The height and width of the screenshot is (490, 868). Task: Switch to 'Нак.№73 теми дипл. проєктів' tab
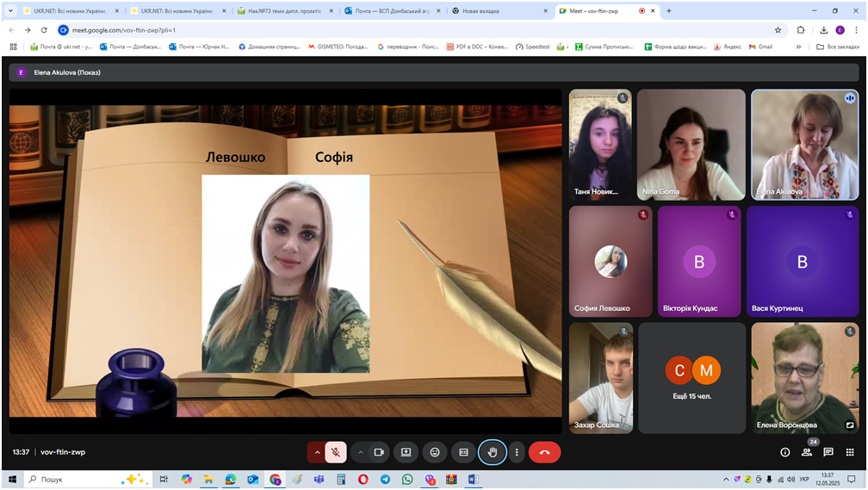(284, 10)
